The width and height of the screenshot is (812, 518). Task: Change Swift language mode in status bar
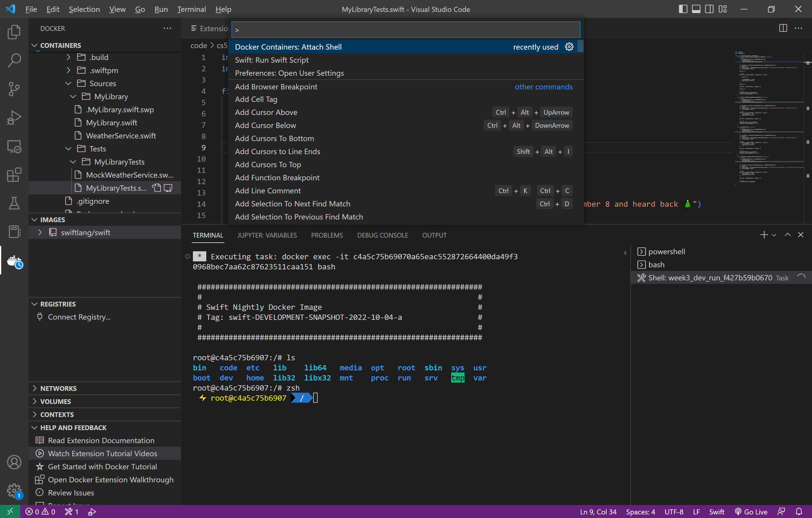[716, 511]
